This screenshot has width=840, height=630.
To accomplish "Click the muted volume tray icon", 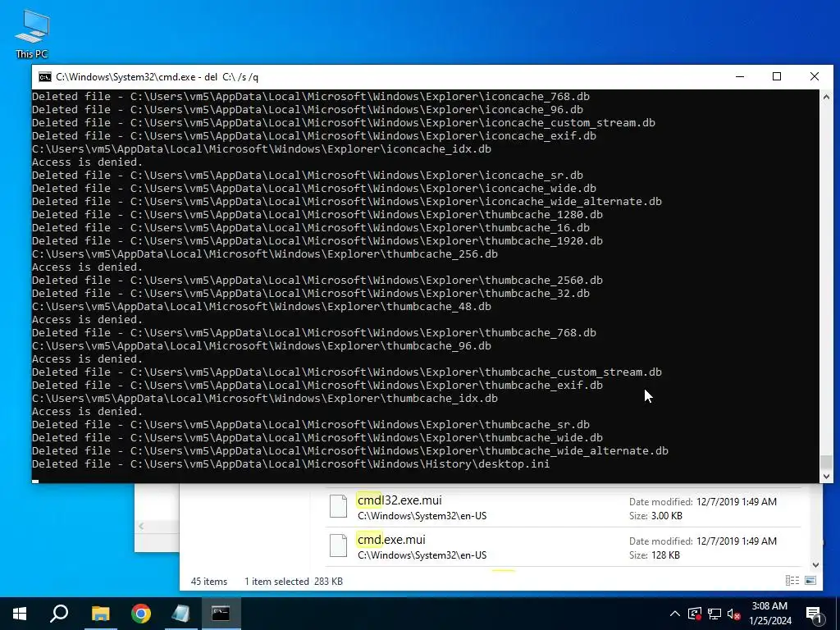I will click(734, 614).
